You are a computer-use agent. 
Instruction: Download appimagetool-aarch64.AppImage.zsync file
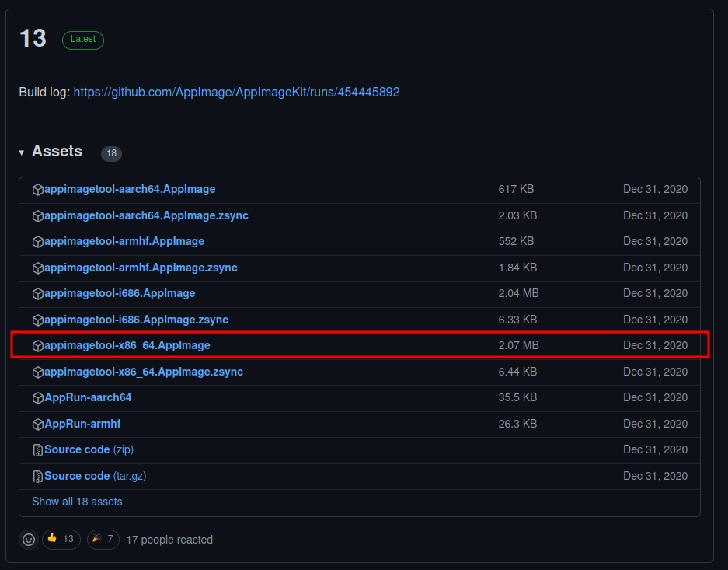pos(146,215)
